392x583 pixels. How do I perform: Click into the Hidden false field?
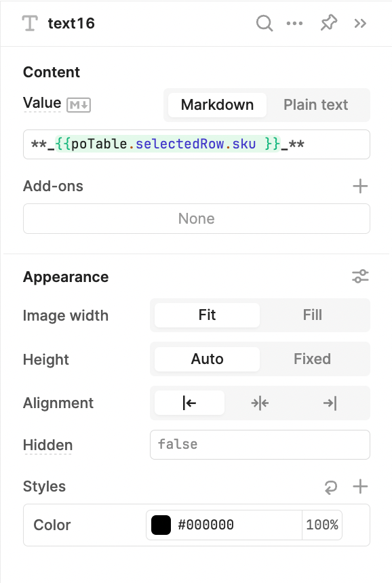point(260,445)
